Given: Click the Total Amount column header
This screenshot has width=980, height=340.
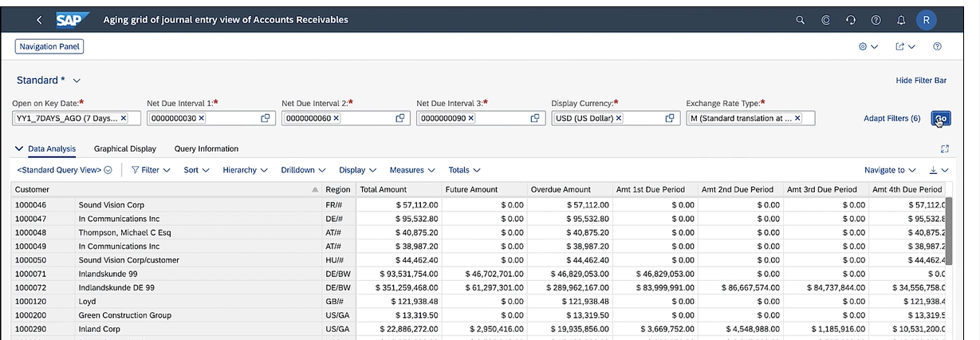Looking at the screenshot, I should (x=399, y=189).
